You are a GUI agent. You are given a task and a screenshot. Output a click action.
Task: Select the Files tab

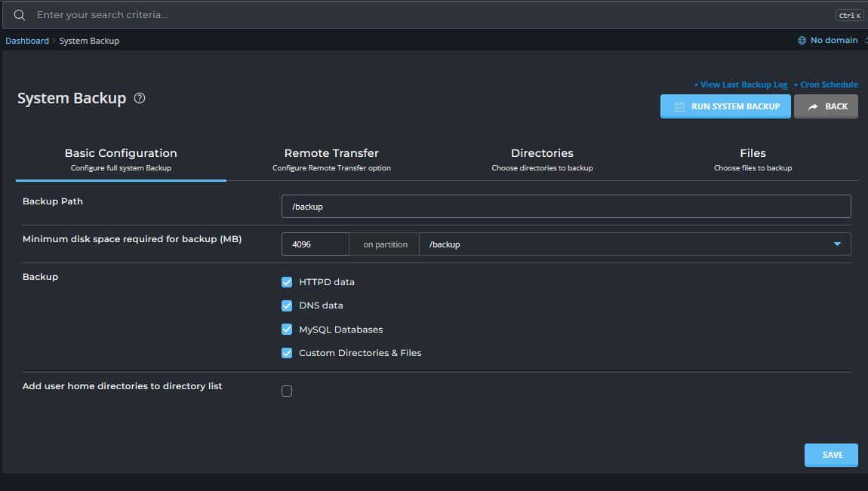[x=753, y=159]
